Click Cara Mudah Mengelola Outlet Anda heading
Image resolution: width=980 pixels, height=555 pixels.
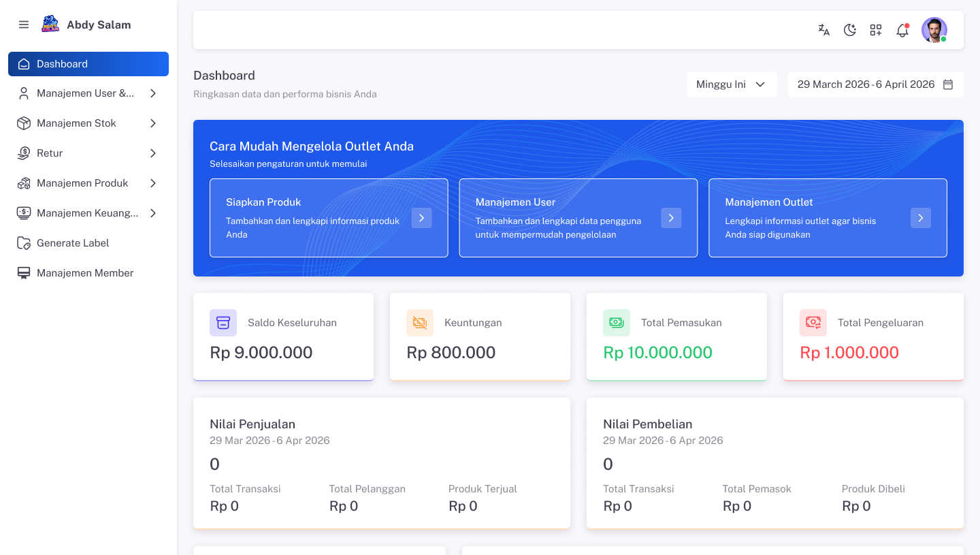pos(312,146)
